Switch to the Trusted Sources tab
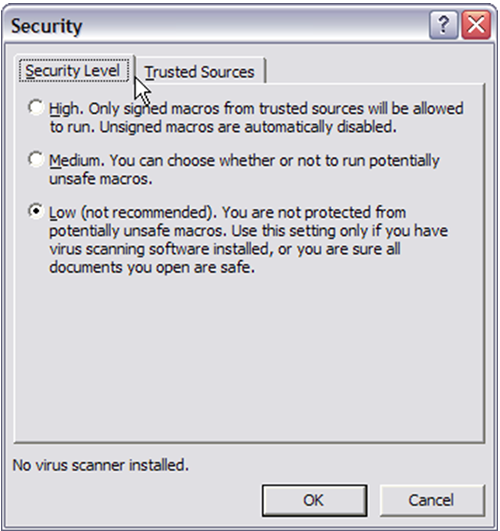 [200, 72]
